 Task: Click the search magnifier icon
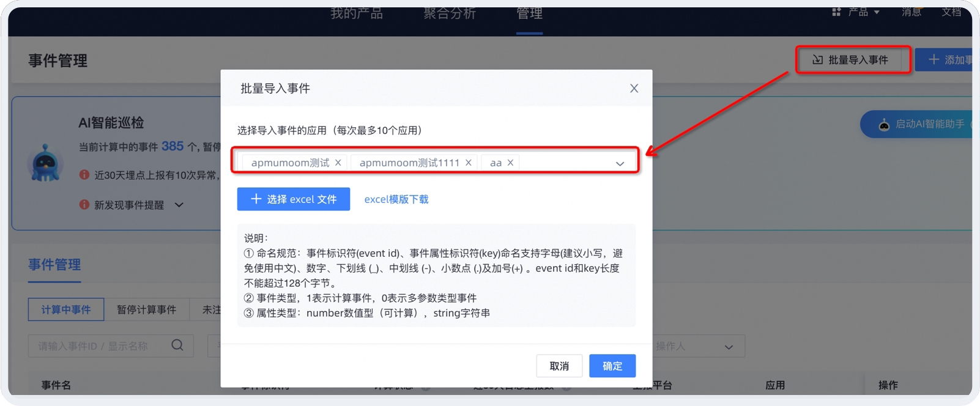pyautogui.click(x=177, y=345)
